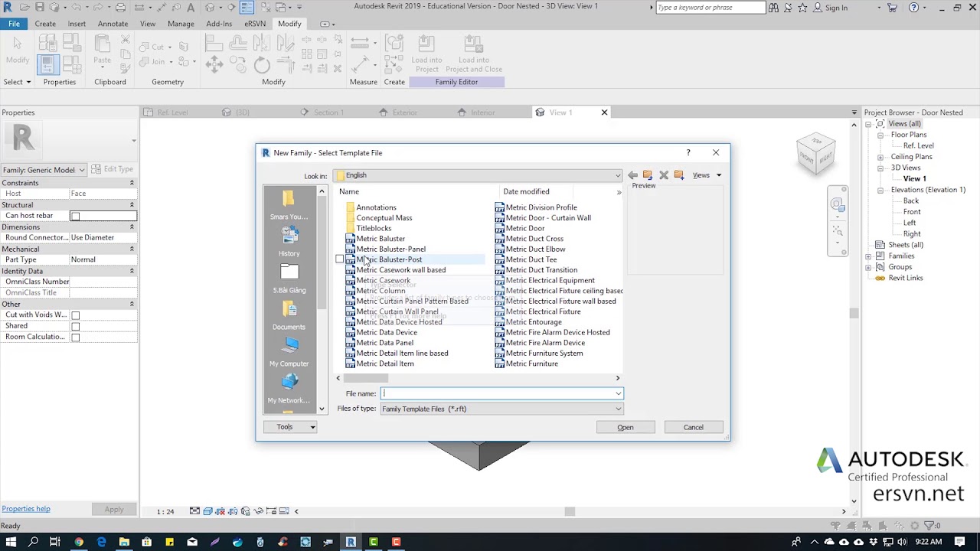Select Ref. Level in Project Browser

point(918,145)
